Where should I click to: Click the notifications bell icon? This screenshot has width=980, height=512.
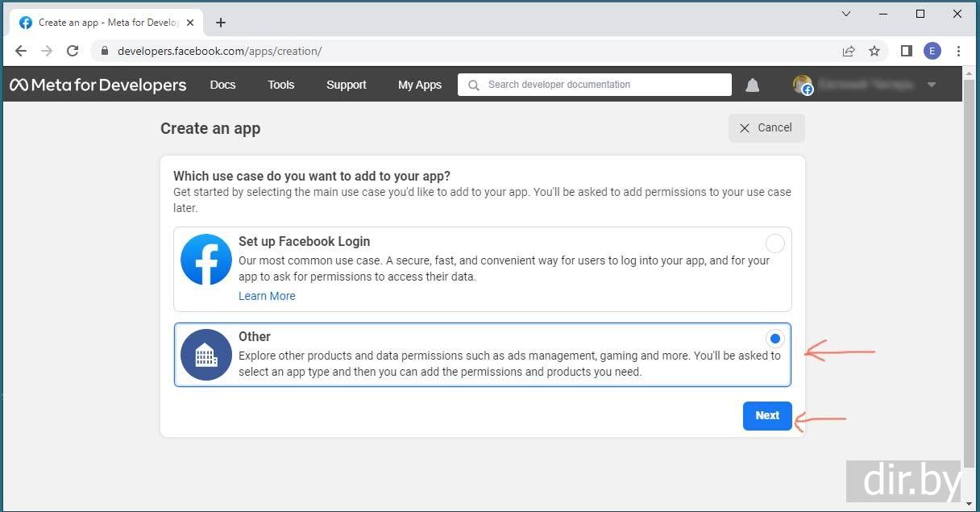coord(752,85)
